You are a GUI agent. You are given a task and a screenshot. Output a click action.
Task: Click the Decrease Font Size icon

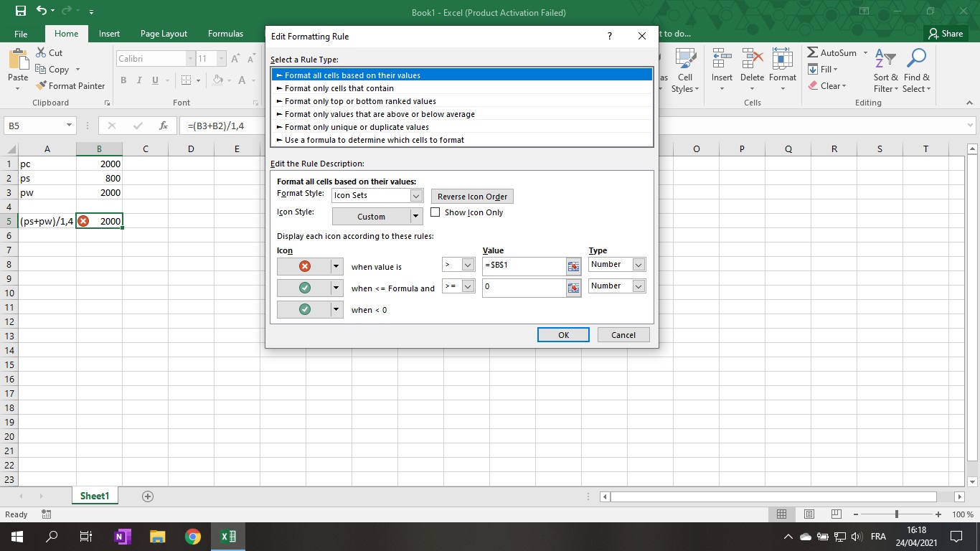pyautogui.click(x=252, y=59)
